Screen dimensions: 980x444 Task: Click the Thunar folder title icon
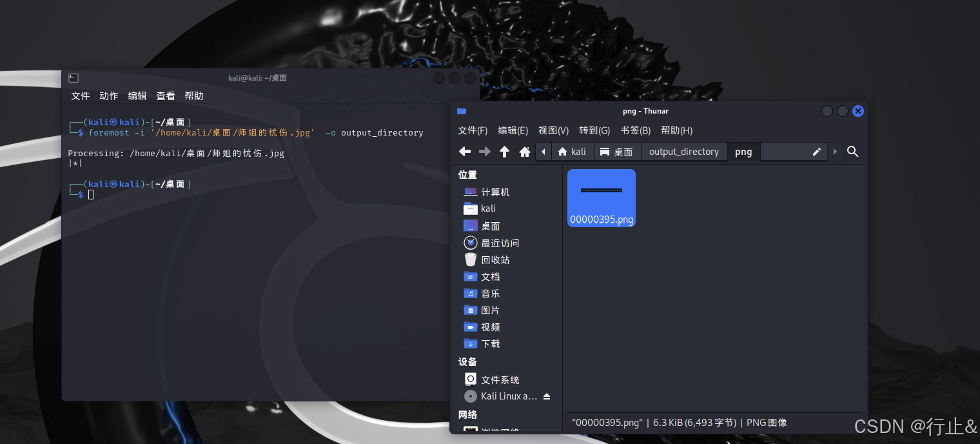462,111
